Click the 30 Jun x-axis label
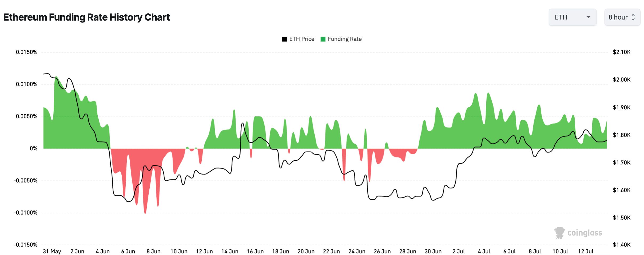644x255 pixels. (x=433, y=252)
